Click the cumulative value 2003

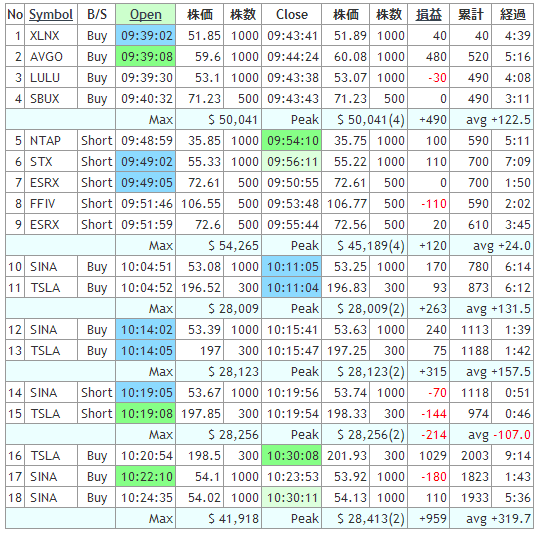[475, 455]
